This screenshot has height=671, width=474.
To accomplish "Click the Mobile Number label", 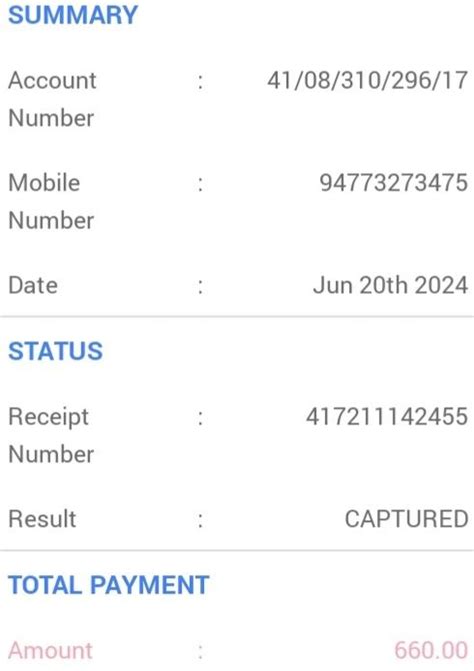I will point(51,202).
